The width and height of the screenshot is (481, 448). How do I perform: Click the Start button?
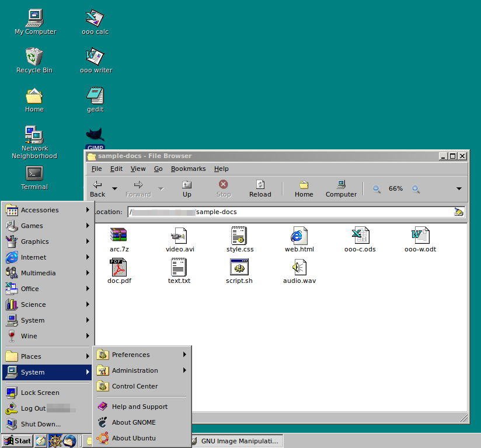tap(17, 441)
